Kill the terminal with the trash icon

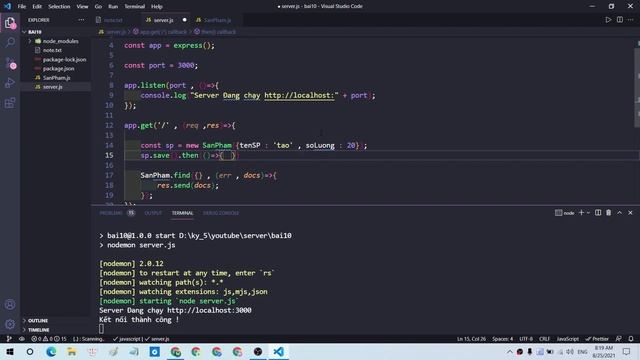tap(609, 213)
